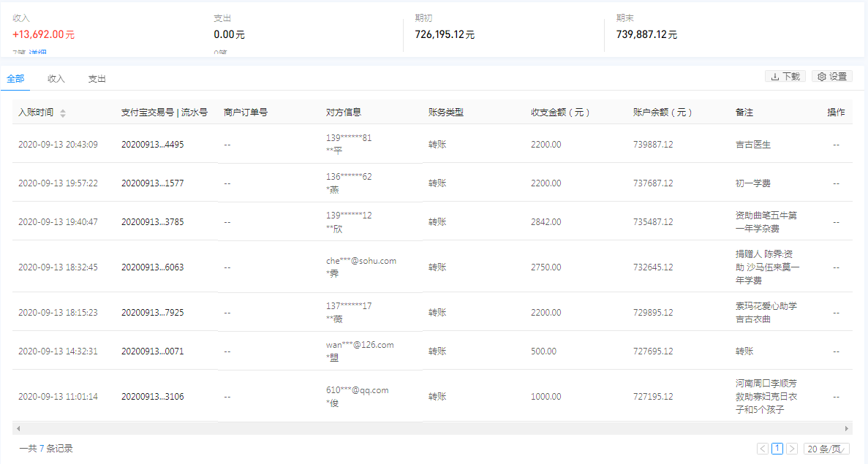Open the 设置 settings button

pyautogui.click(x=832, y=76)
